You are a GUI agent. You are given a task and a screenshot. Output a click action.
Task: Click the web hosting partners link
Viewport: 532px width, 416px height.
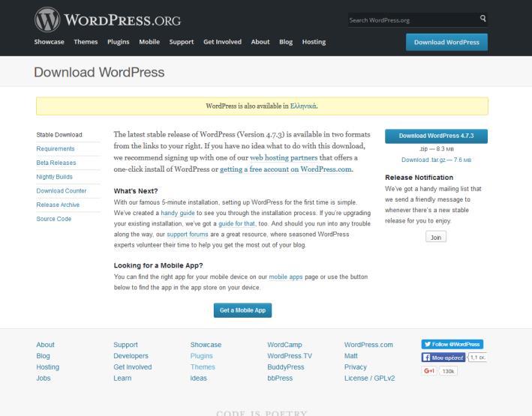point(284,157)
